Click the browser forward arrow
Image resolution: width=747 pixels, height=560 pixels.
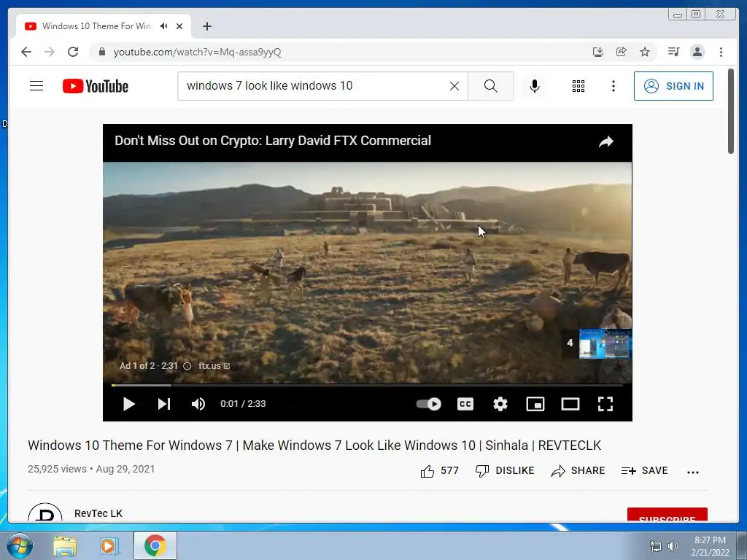point(50,52)
